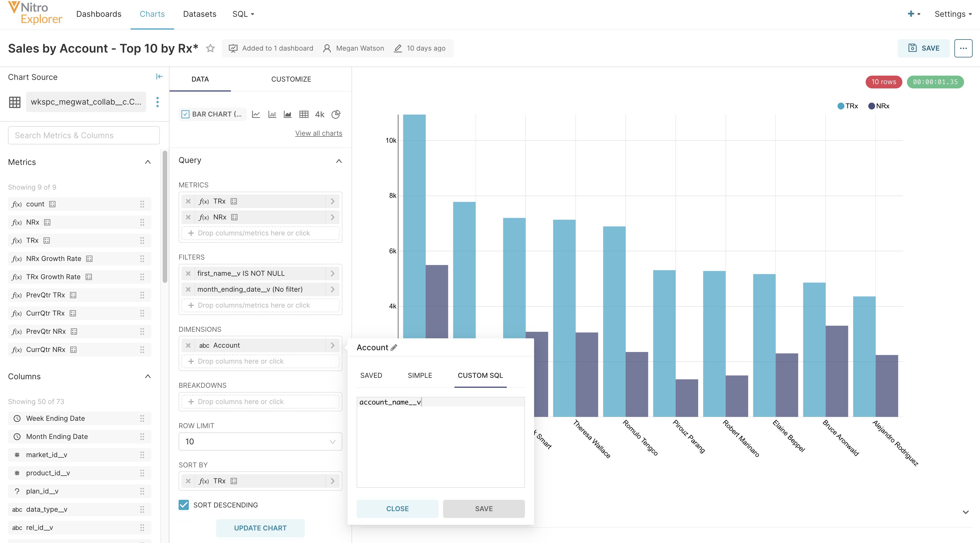Open dataset three-dot options menu
This screenshot has height=543, width=980.
(158, 102)
